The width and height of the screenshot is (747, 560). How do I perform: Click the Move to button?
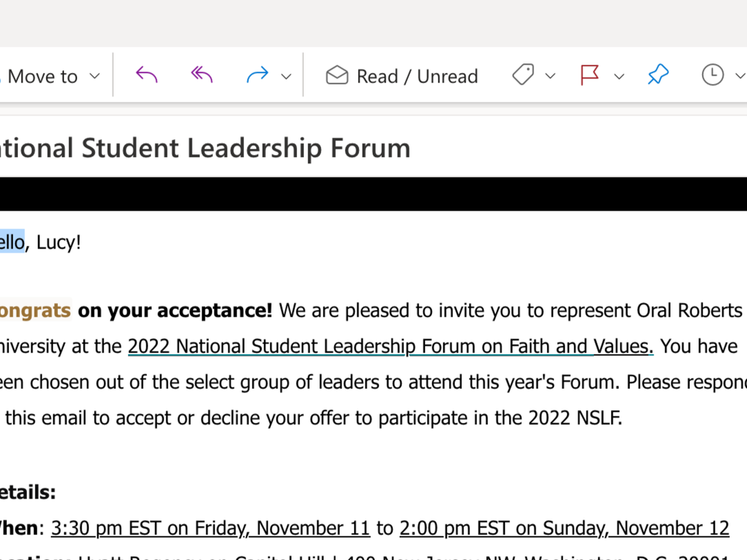click(42, 77)
